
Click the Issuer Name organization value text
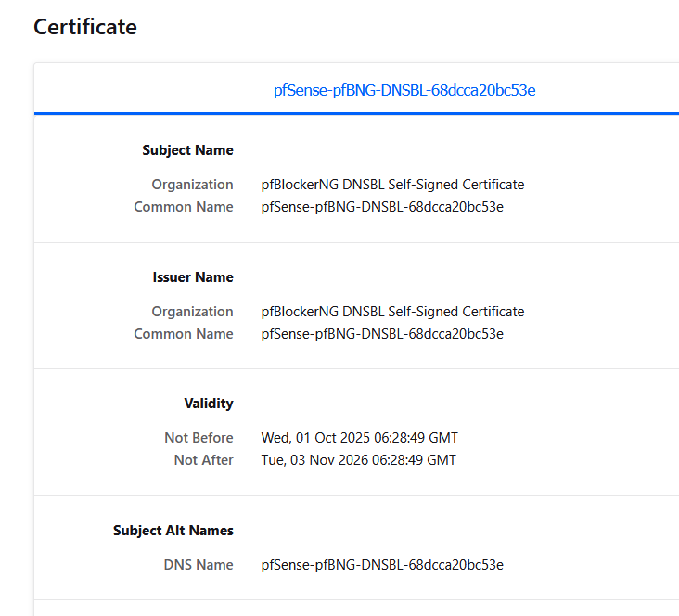392,312
